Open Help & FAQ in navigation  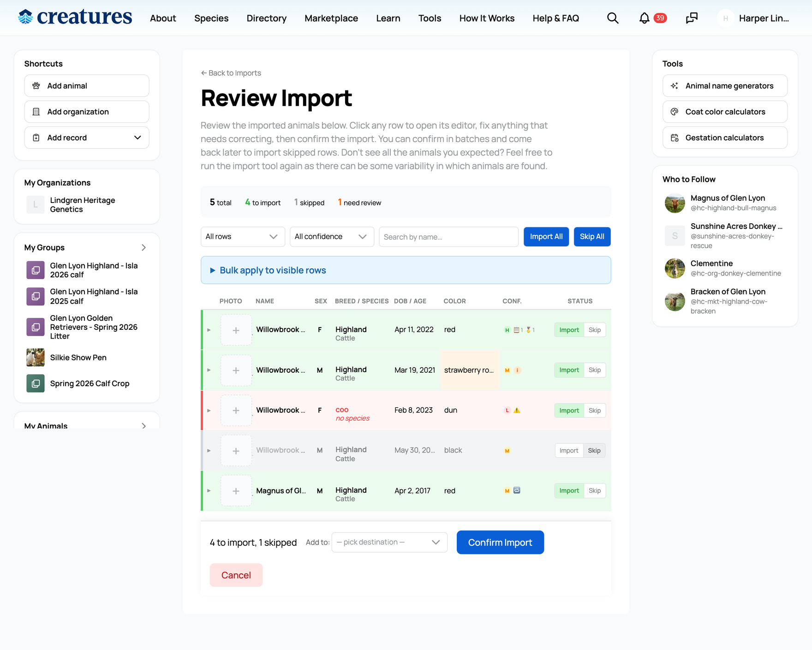[x=555, y=18]
